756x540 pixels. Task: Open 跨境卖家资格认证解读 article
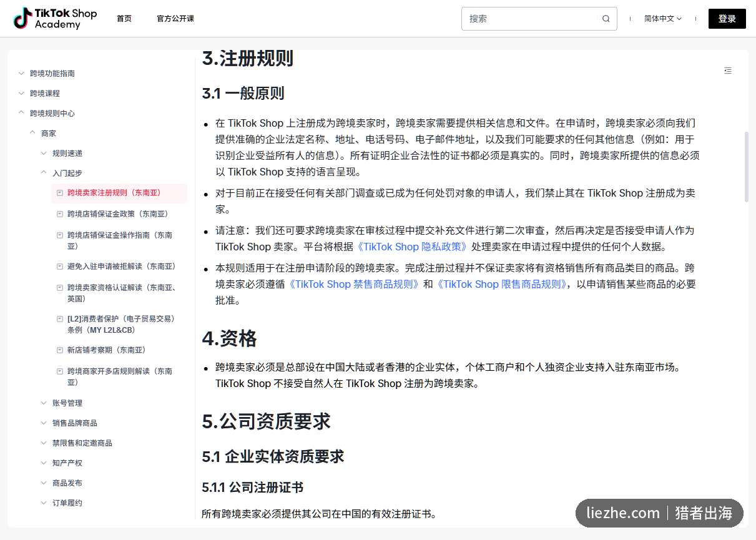click(x=122, y=293)
